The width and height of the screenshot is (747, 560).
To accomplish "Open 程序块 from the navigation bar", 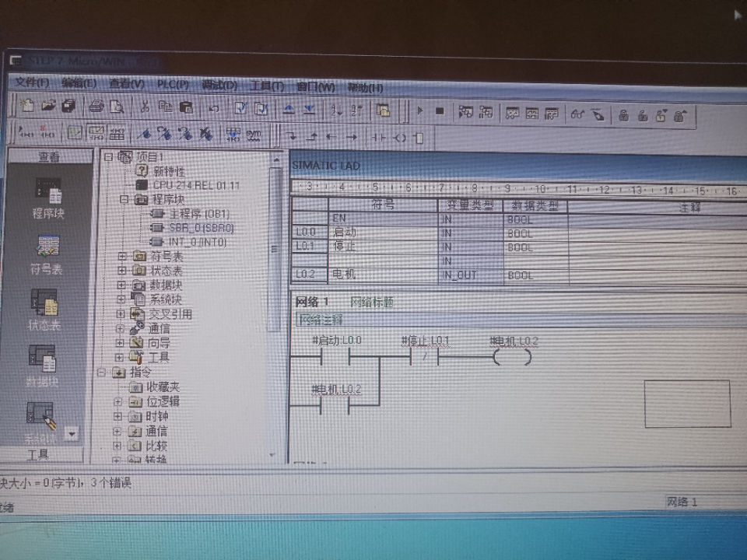I will tap(47, 198).
